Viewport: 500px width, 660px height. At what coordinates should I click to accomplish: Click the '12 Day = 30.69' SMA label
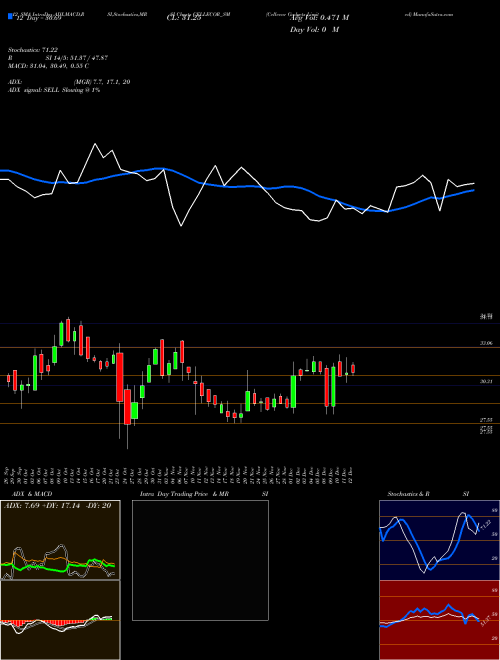pyautogui.click(x=37, y=18)
